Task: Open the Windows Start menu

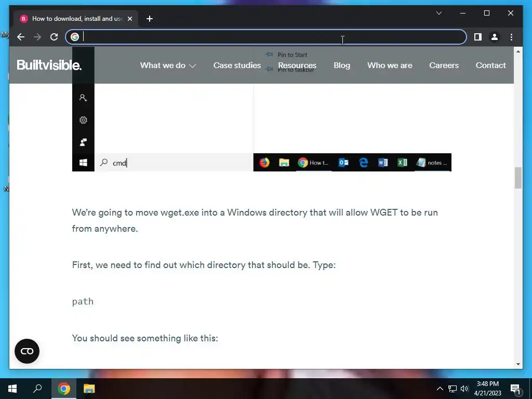Action: click(x=12, y=389)
